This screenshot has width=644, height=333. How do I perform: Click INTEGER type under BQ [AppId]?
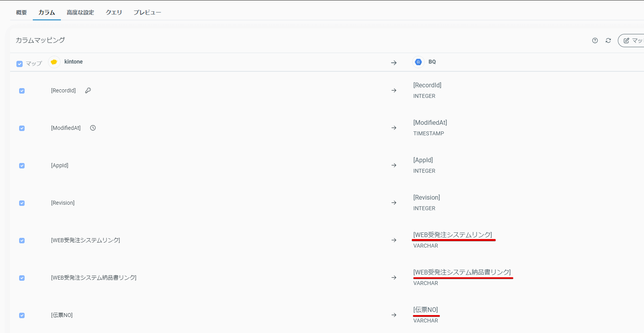point(424,171)
